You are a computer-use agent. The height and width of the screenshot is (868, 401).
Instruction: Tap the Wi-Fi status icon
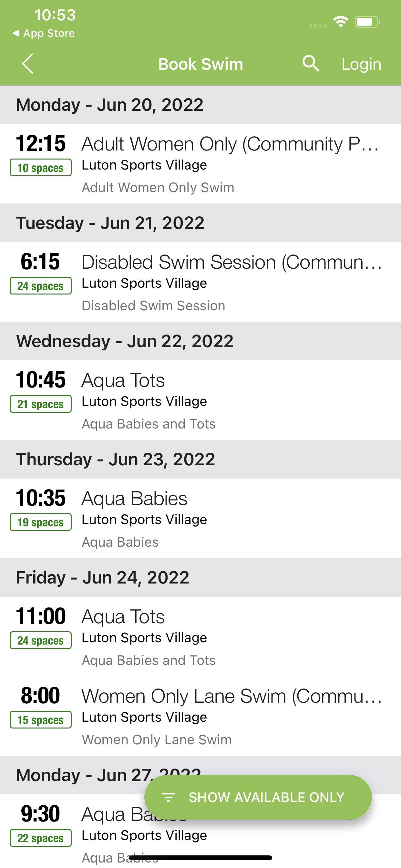coord(340,22)
